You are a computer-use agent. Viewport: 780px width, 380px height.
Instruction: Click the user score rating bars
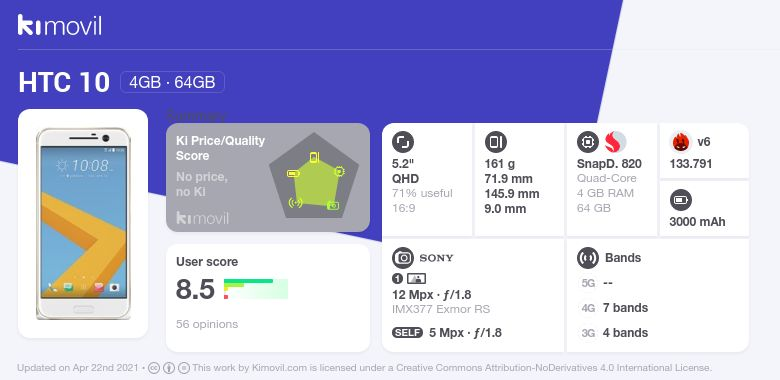click(256, 289)
